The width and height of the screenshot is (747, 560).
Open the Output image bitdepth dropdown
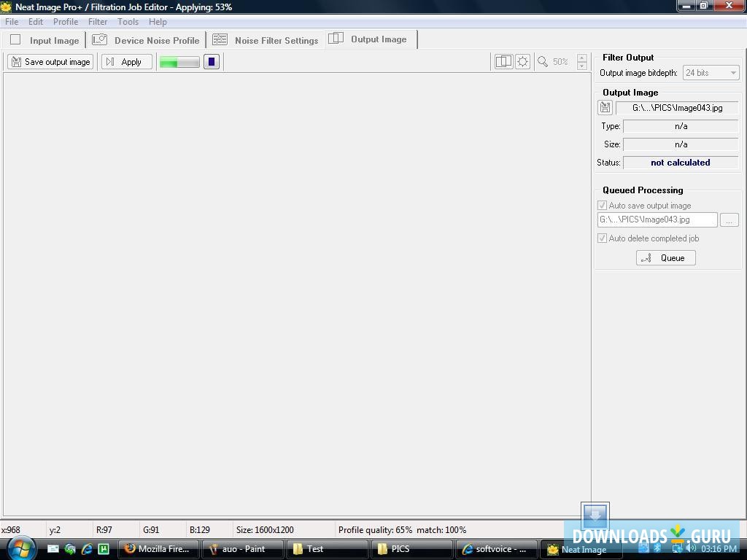coord(711,73)
